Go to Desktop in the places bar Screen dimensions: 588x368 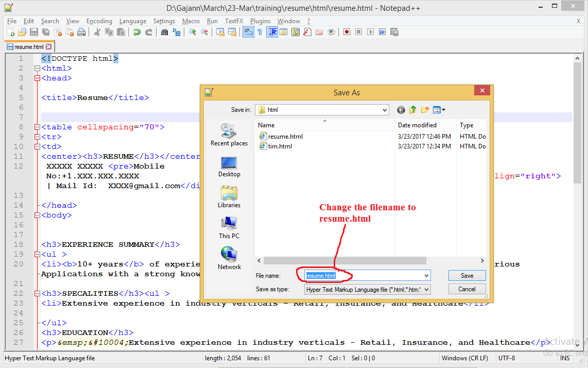[x=229, y=166]
